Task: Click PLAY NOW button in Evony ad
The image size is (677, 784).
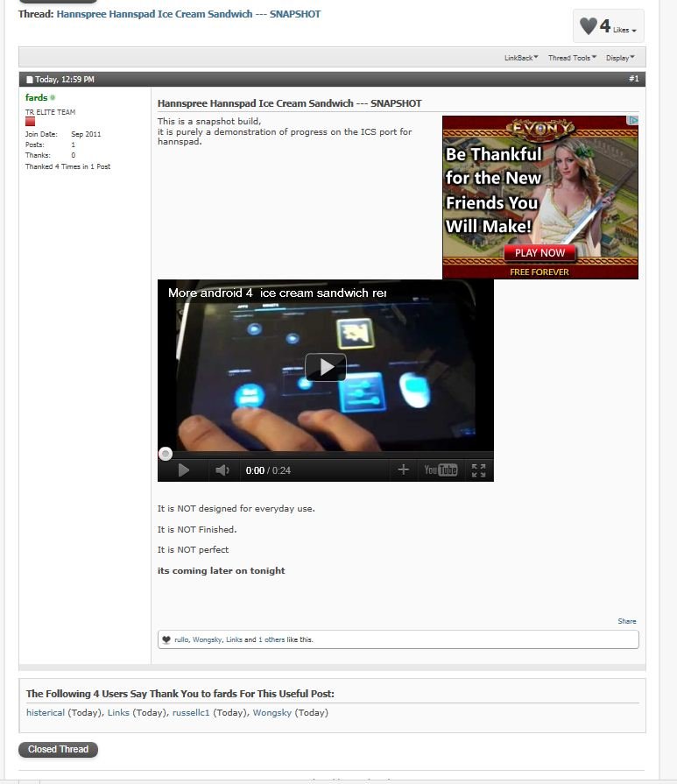Action: pyautogui.click(x=539, y=253)
